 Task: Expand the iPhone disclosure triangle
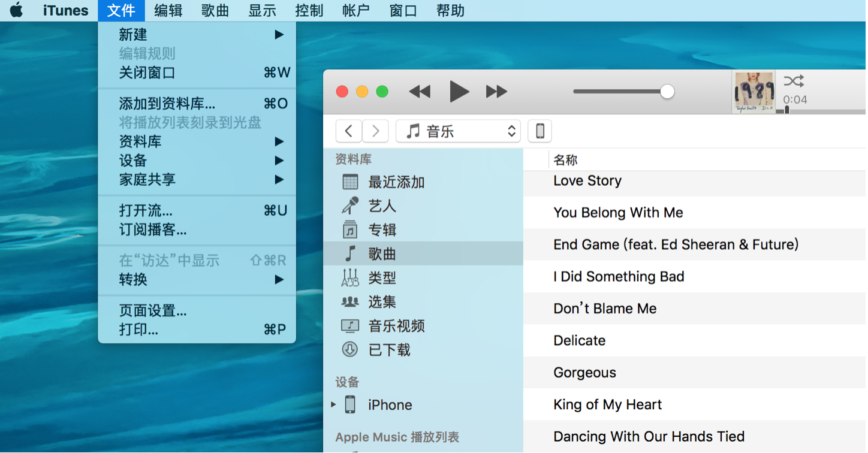point(334,404)
